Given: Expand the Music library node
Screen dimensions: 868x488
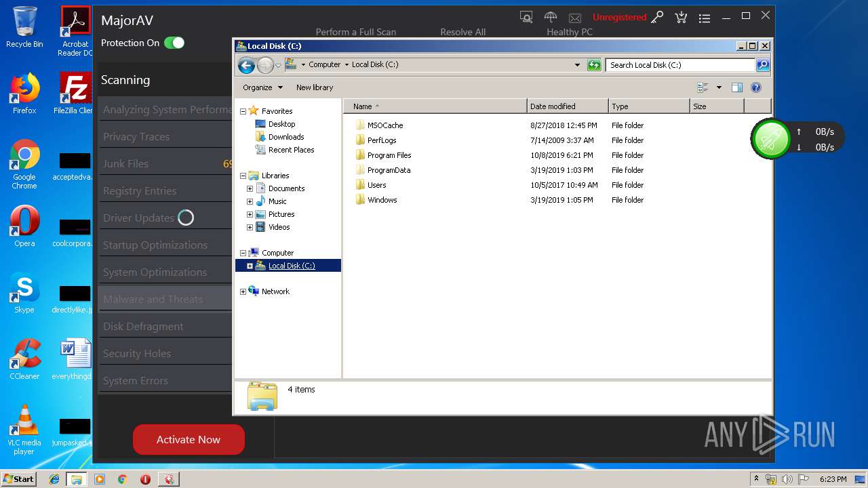Looking at the screenshot, I should click(250, 201).
